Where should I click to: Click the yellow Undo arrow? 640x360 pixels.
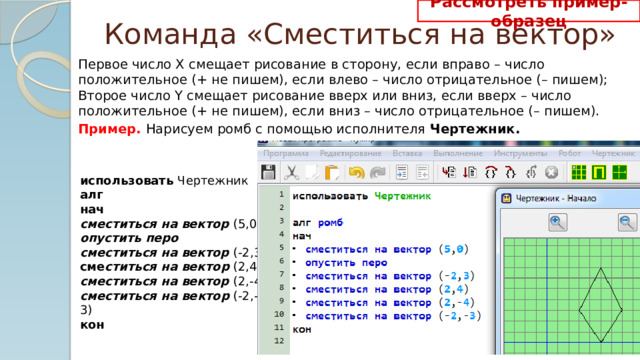click(x=356, y=172)
